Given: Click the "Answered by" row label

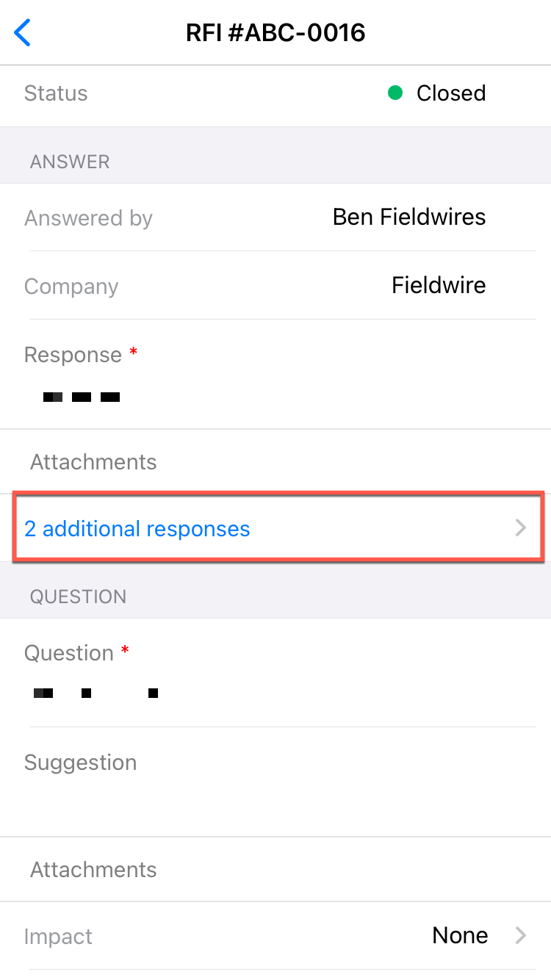Looking at the screenshot, I should tap(88, 218).
